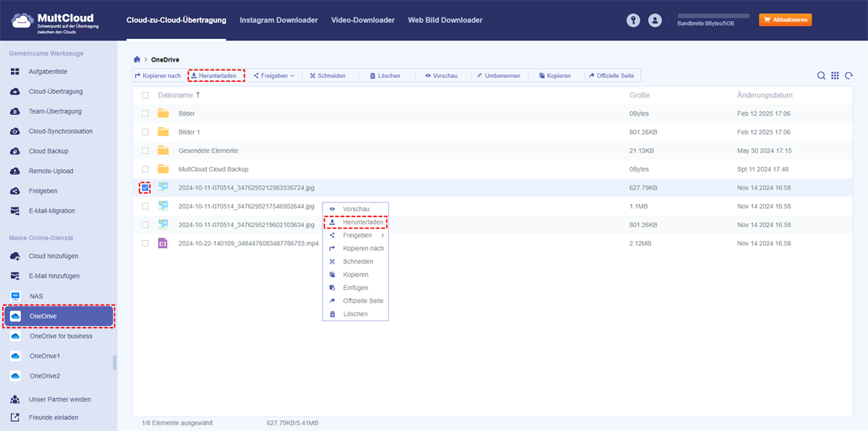This screenshot has height=431, width=868.
Task: Click the orange Aktualisieren button
Action: 785,20
